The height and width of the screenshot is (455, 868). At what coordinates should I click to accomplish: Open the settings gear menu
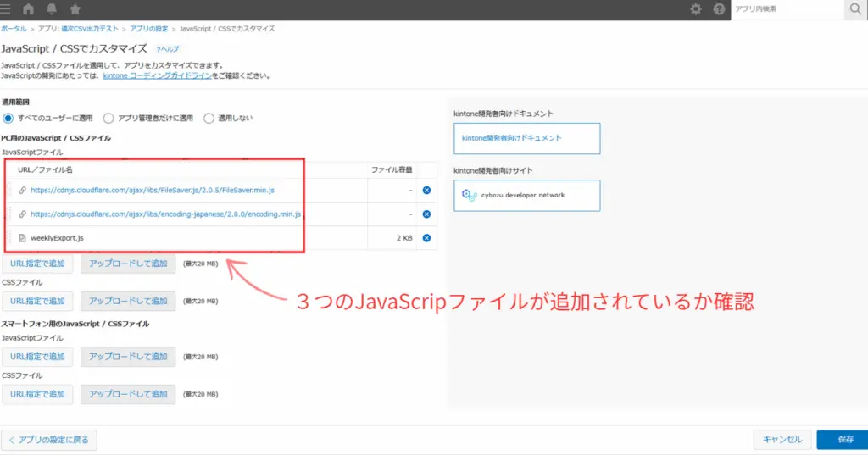click(696, 8)
